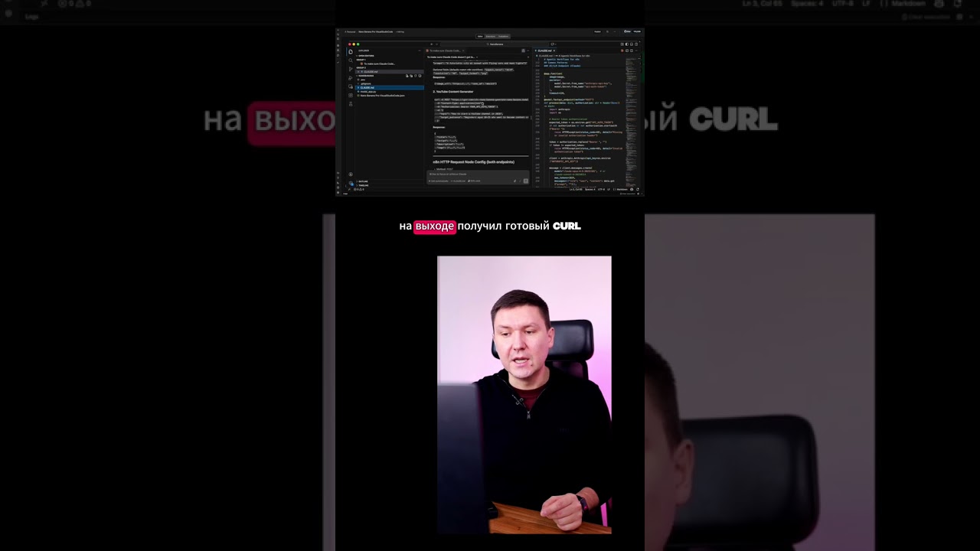This screenshot has height=551, width=980.
Task: Click the CLAUDE.md entry under Open Editors Group 2
Action: 390,72
